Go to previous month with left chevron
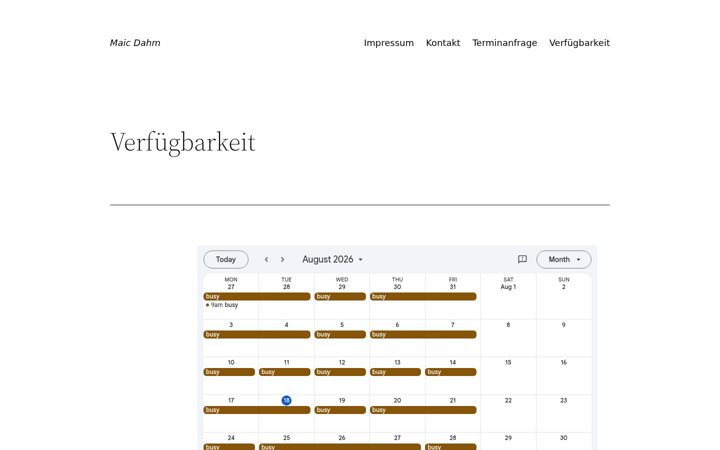 (266, 259)
